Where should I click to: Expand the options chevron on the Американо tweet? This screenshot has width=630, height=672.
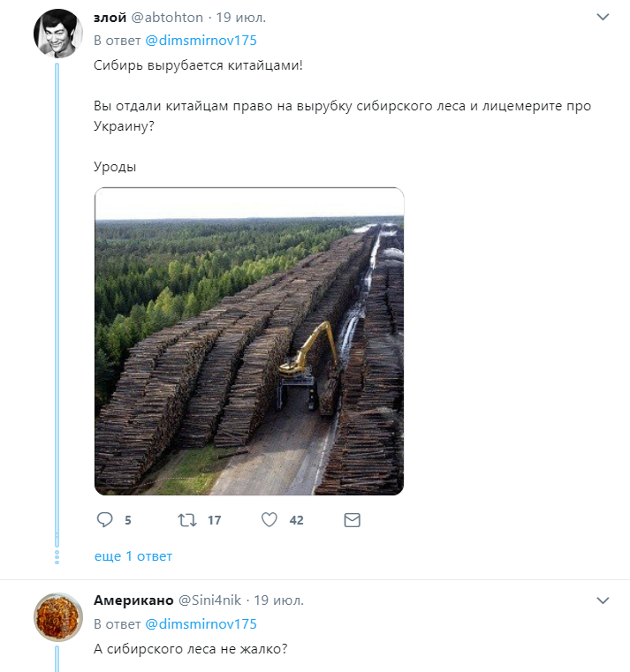click(x=603, y=600)
